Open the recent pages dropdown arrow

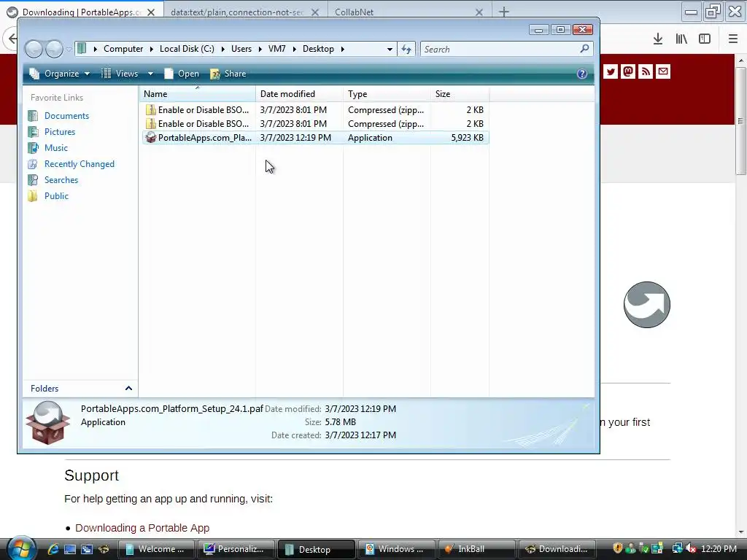[69, 49]
